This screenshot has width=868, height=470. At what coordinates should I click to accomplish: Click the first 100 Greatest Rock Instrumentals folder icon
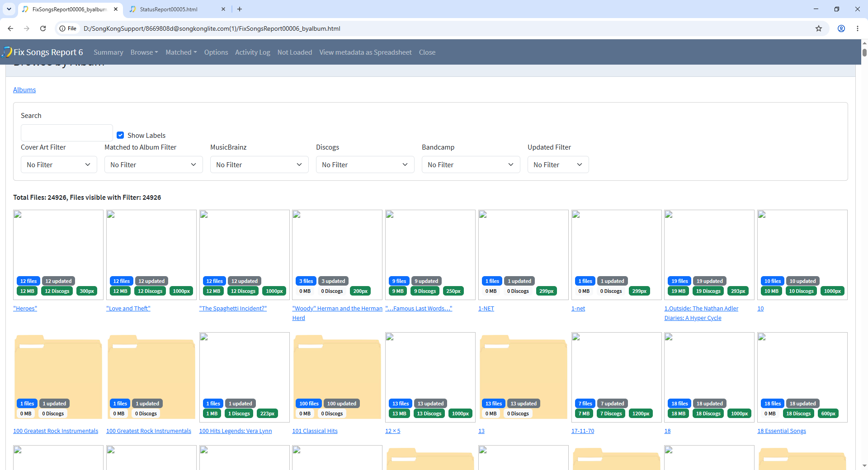coord(58,377)
